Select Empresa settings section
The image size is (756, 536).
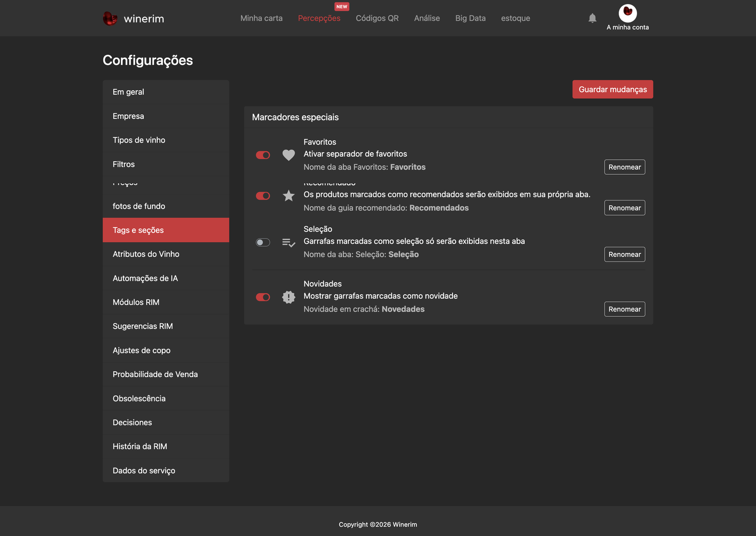(x=166, y=116)
